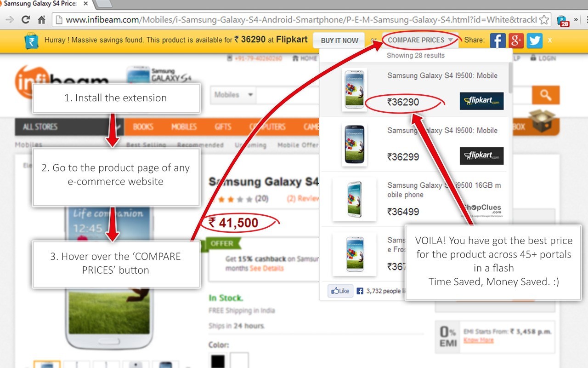The height and width of the screenshot is (368, 588).
Task: Open the MOBILES navigation tab
Action: click(x=184, y=126)
